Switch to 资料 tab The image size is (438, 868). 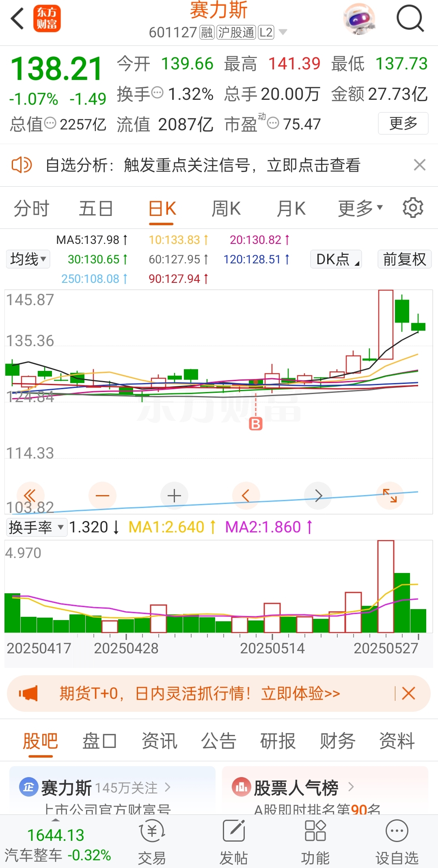[x=397, y=741]
